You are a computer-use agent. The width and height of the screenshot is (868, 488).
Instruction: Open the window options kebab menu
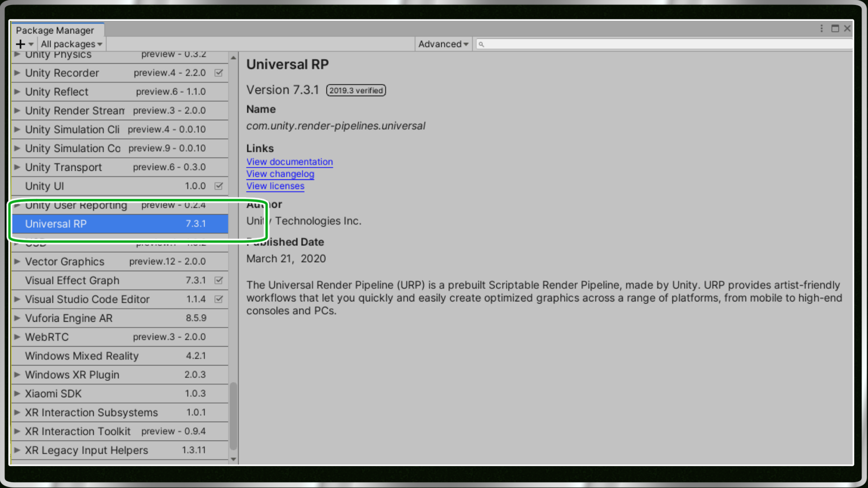[x=821, y=28]
